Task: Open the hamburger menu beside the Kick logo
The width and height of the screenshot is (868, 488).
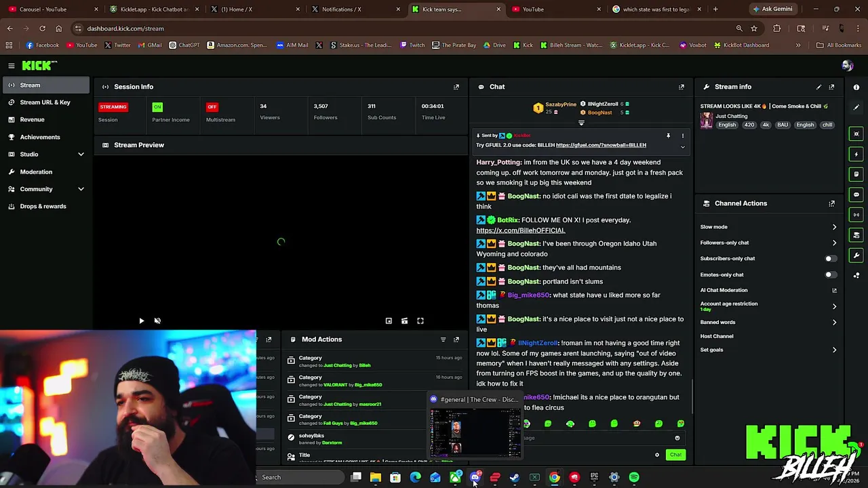Action: (x=12, y=66)
